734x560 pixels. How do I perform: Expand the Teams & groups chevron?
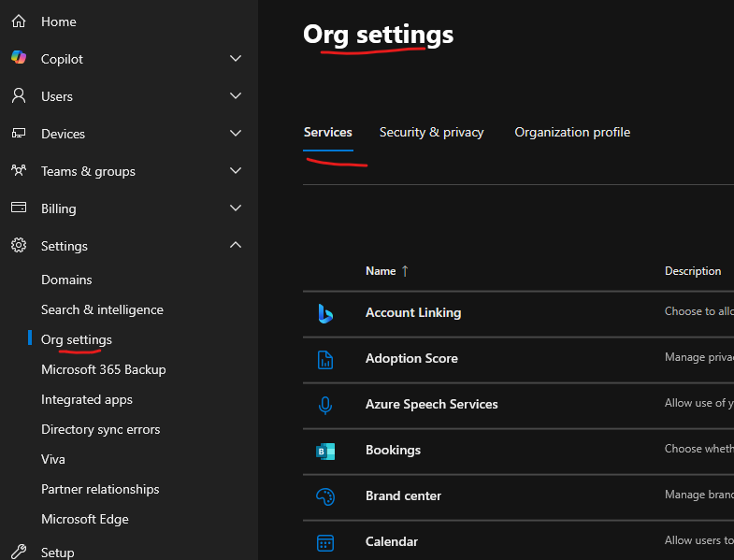(236, 171)
